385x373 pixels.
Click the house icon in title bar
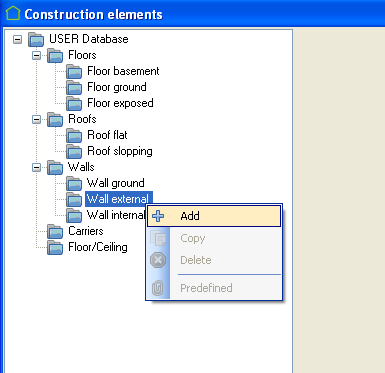pyautogui.click(x=13, y=13)
